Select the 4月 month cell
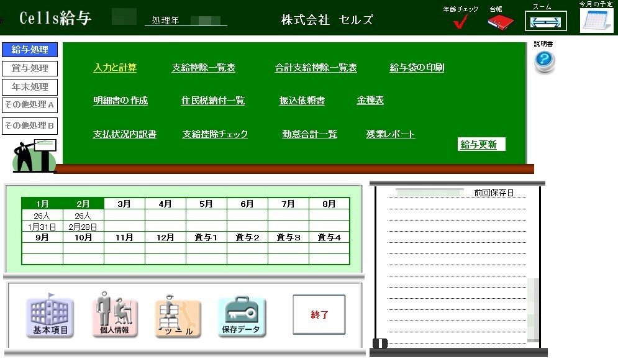Viewport: 618px width, 364px height. pos(165,204)
